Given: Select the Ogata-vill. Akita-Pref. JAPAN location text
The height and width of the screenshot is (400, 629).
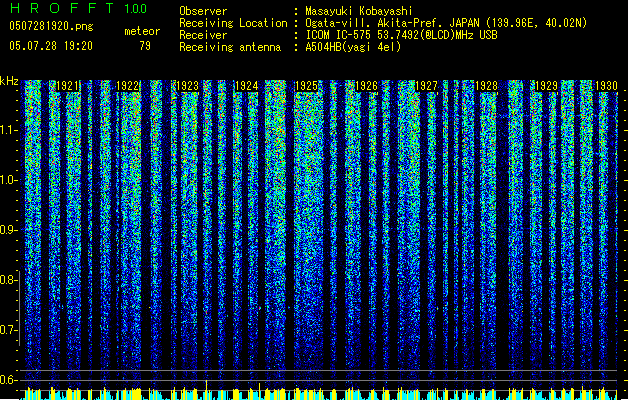Looking at the screenshot, I should (446, 23).
